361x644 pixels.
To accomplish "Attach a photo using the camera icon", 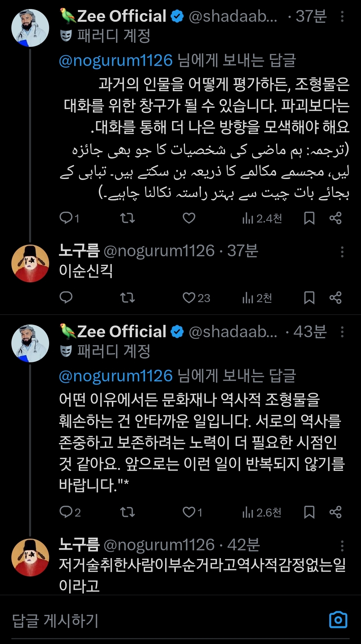I will coord(338,620).
